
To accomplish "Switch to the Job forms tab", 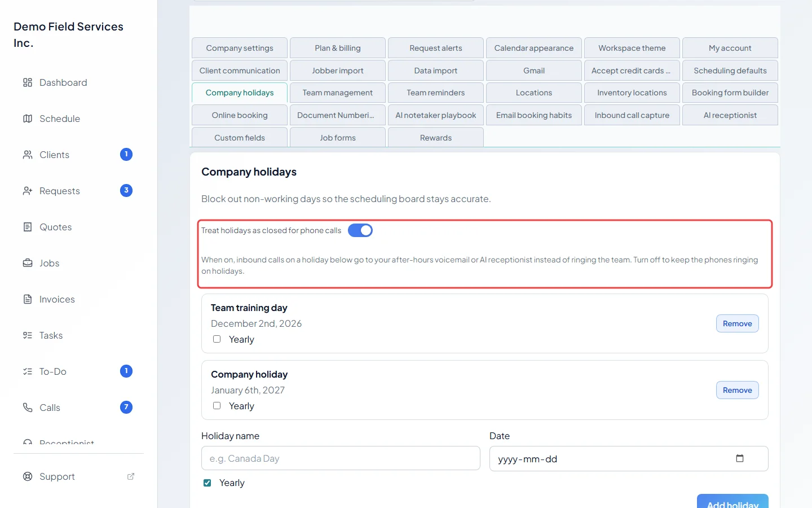I will pyautogui.click(x=338, y=138).
